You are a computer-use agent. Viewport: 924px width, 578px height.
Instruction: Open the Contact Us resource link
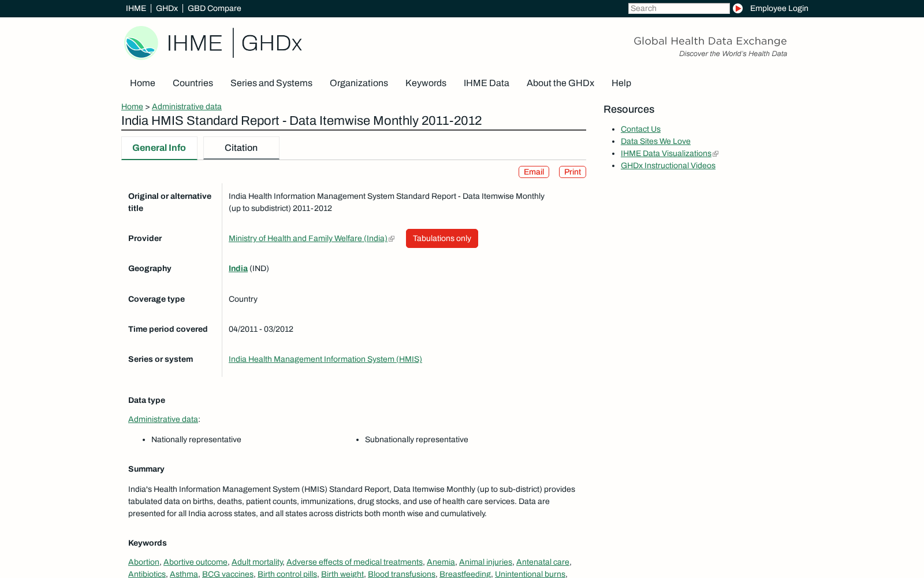point(640,129)
